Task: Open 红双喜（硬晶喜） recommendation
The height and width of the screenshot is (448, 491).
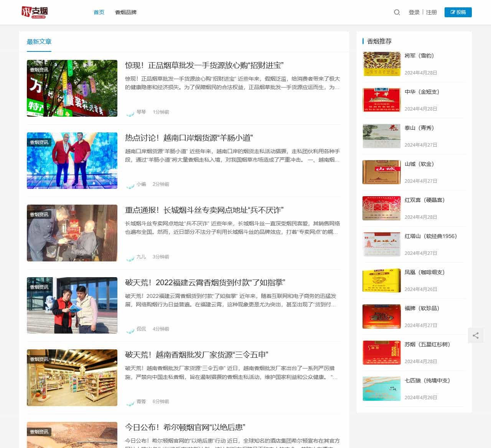Action: [425, 200]
